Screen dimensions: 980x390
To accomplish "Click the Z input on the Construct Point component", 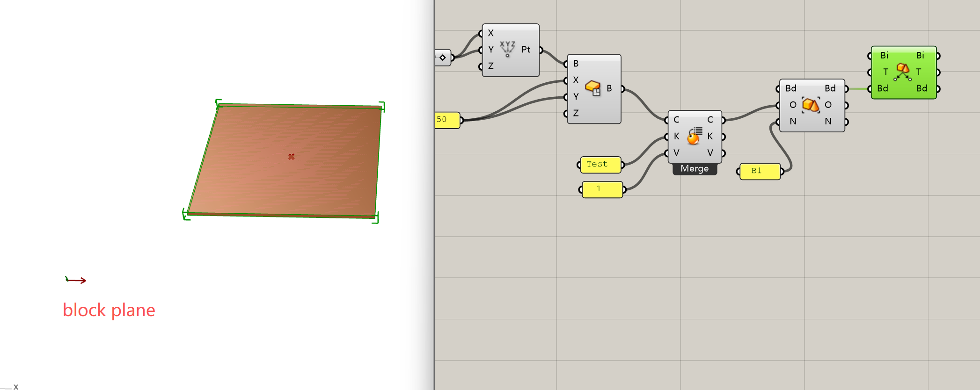I will tap(490, 66).
